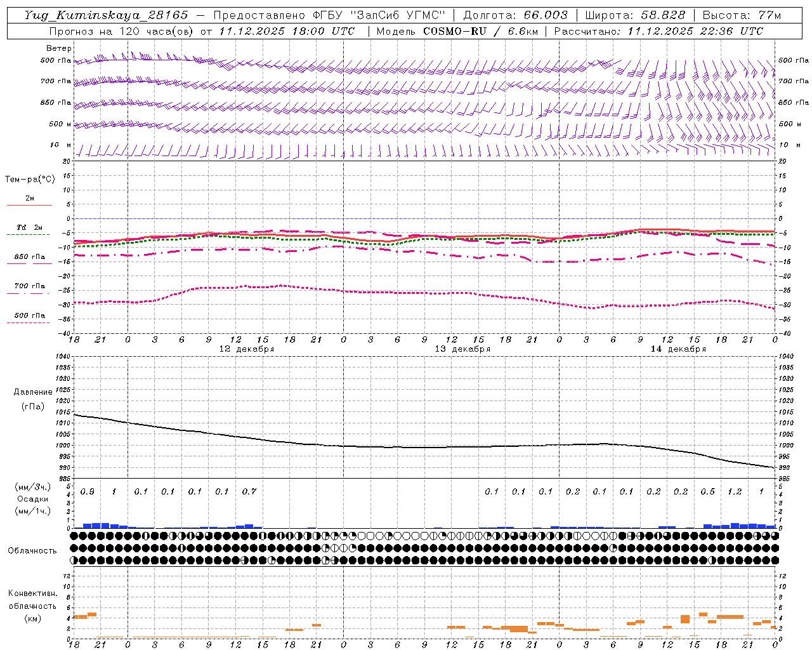The image size is (812, 650).
Task: Click the '(гПа)' unit label under Давление
Action: click(x=33, y=406)
